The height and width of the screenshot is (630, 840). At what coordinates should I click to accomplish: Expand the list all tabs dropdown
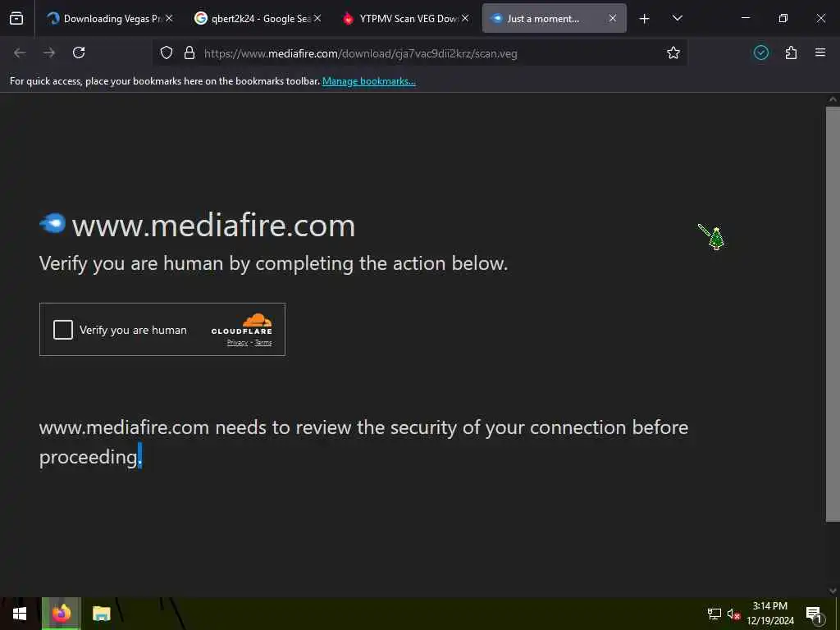coord(677,18)
